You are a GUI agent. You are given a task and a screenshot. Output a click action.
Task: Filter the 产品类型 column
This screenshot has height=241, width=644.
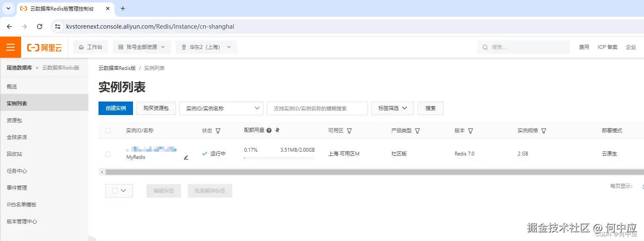(x=418, y=131)
